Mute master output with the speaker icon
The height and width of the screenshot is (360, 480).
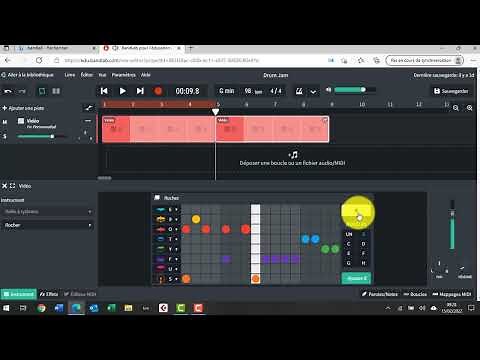coord(328,90)
